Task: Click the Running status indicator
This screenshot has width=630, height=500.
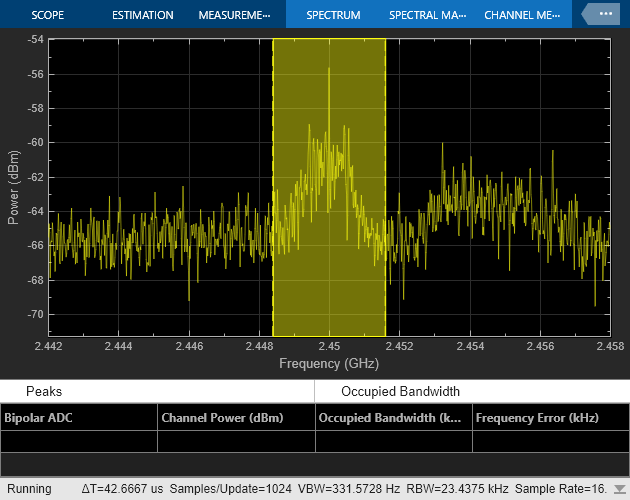Action: pyautogui.click(x=29, y=489)
